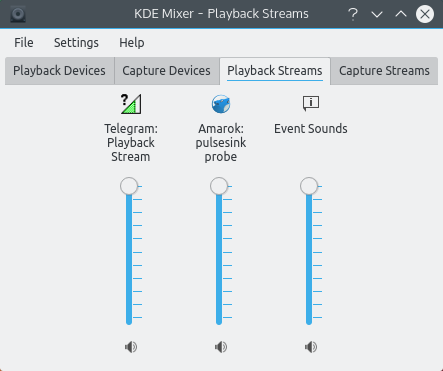Select the Playback Streams tab

275,71
